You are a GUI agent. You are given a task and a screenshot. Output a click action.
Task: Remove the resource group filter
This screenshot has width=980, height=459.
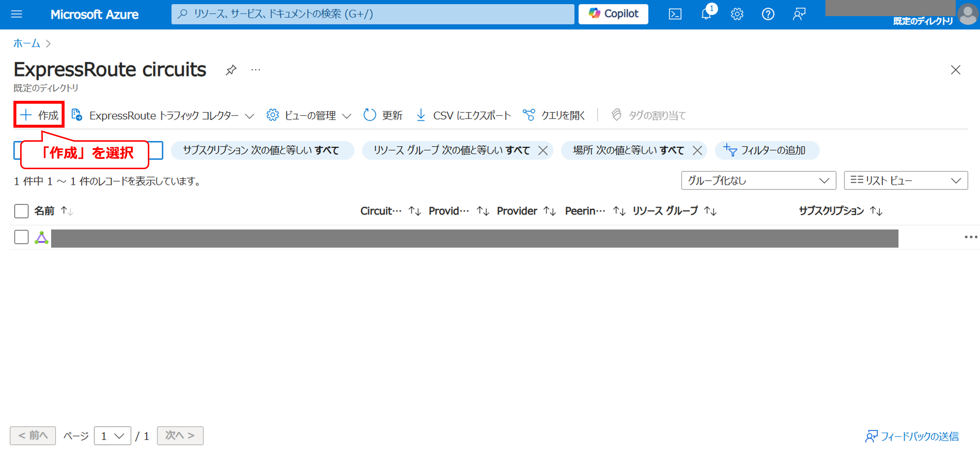(x=543, y=150)
